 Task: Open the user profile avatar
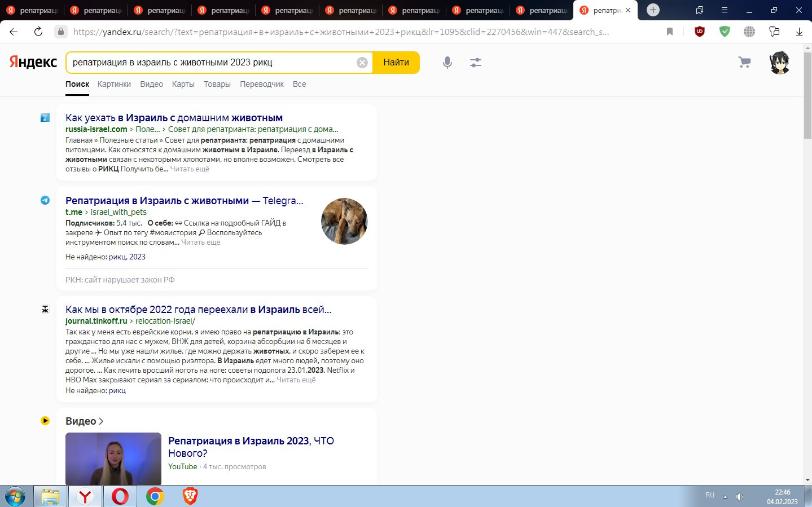(780, 63)
